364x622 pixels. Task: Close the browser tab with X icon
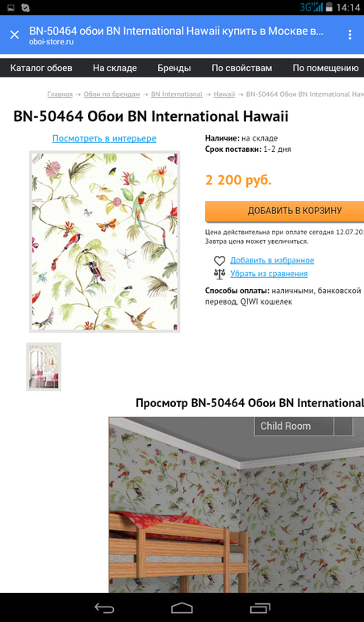coord(15,35)
